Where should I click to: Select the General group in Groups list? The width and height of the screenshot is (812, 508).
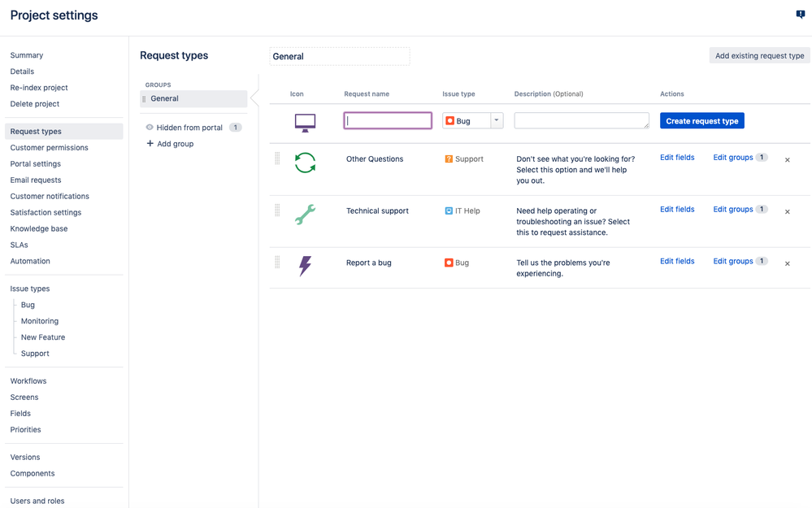193,98
